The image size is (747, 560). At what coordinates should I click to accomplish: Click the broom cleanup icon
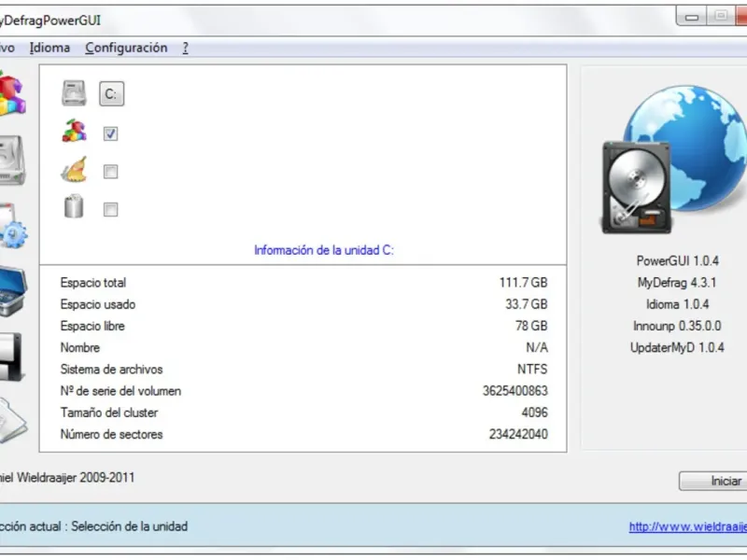[x=75, y=170]
